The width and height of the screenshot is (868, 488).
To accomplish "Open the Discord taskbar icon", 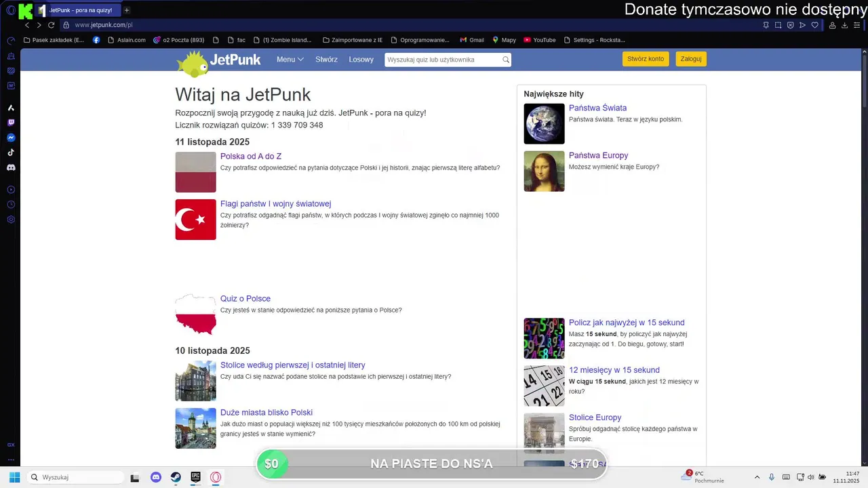I will [x=155, y=477].
